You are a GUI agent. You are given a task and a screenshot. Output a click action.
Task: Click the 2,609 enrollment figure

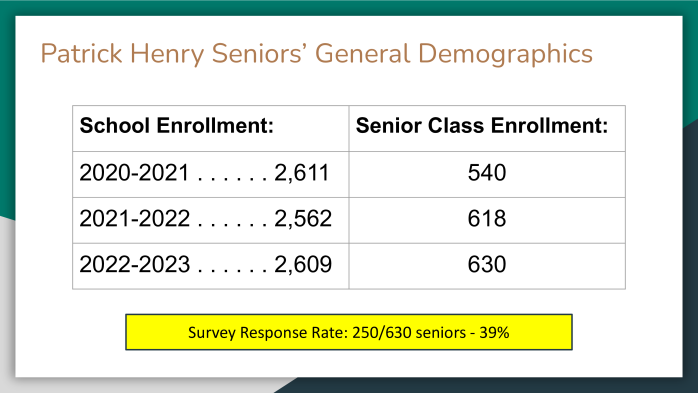coord(303,264)
